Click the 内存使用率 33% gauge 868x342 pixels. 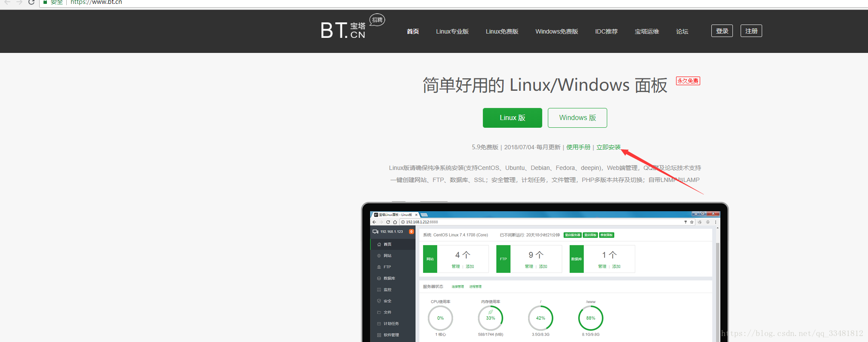[x=491, y=318]
